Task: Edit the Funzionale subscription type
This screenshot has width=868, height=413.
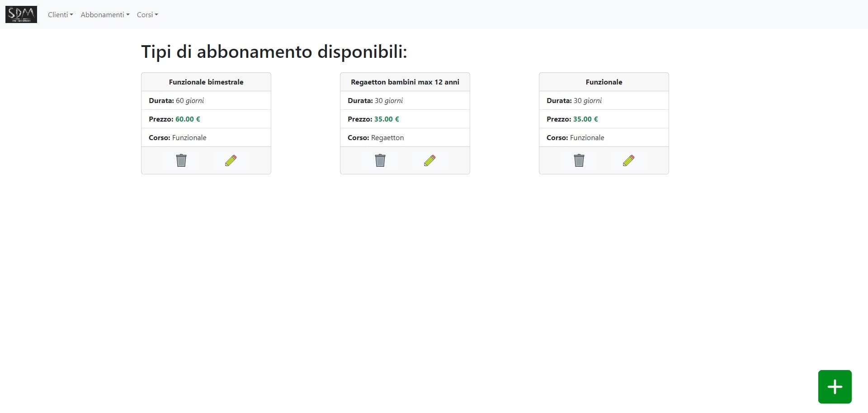Action: [x=629, y=160]
